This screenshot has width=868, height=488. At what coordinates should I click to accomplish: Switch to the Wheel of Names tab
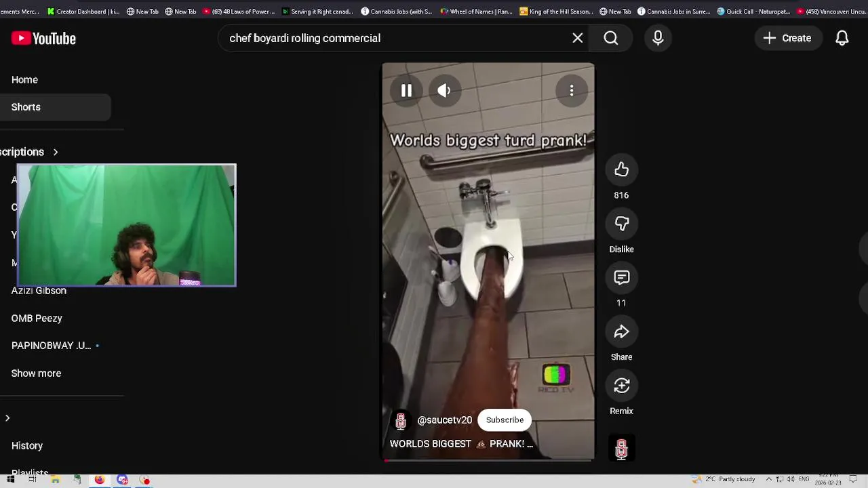coord(476,12)
